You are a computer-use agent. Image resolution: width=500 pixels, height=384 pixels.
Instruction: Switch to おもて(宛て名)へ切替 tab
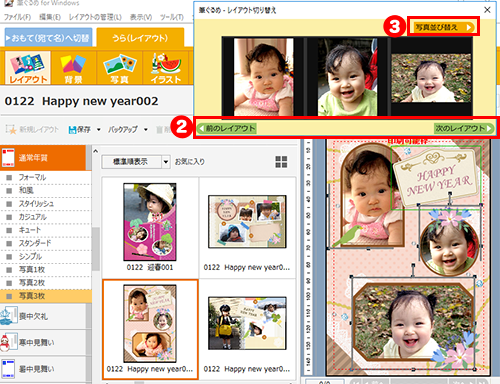[x=48, y=38]
